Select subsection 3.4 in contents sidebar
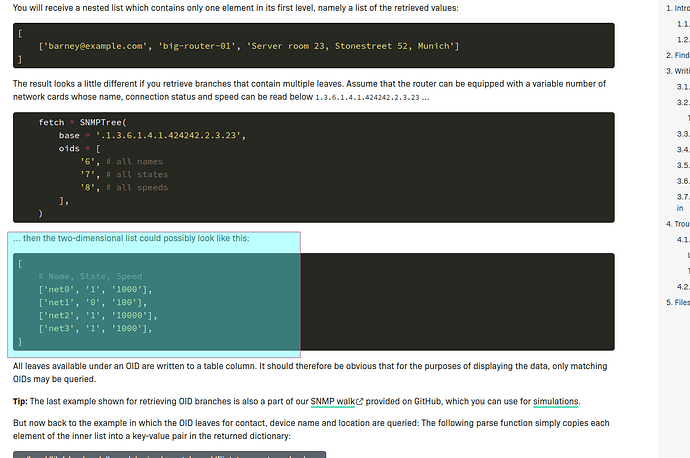The height and width of the screenshot is (458, 690). coord(682,149)
